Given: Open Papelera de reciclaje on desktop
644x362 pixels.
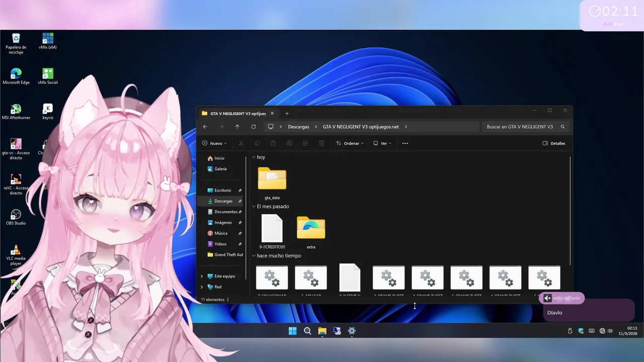Looking at the screenshot, I should tap(16, 44).
